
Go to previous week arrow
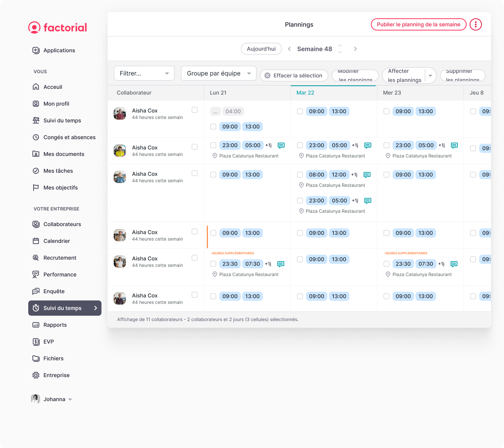pos(289,49)
